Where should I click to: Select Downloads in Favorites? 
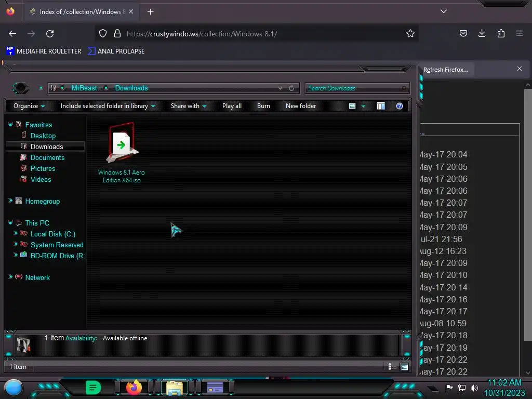coord(45,147)
